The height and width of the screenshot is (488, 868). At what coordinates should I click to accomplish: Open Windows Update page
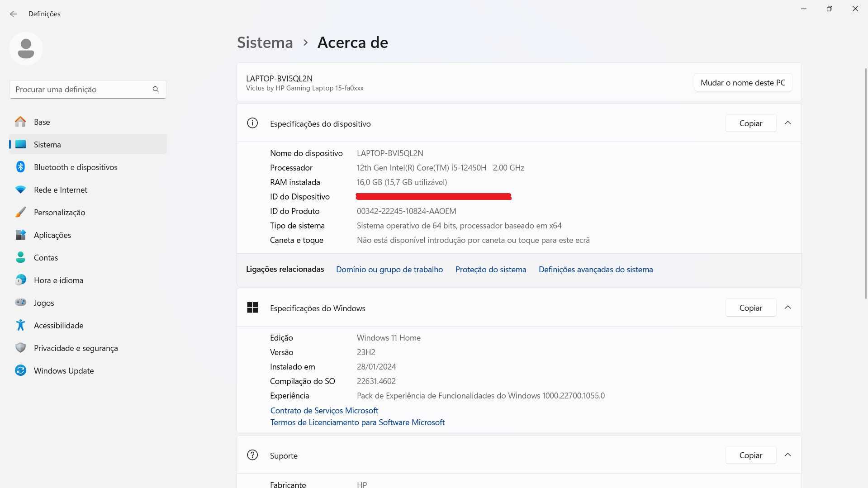pyautogui.click(x=88, y=370)
